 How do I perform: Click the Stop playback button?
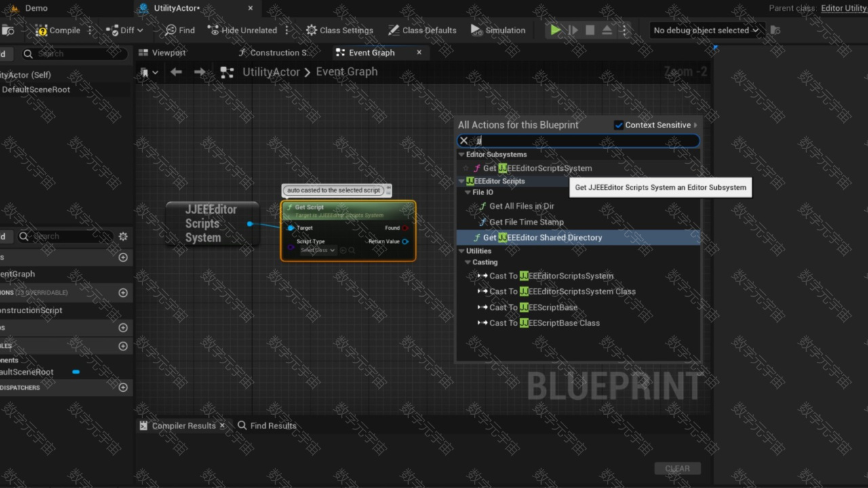click(590, 30)
